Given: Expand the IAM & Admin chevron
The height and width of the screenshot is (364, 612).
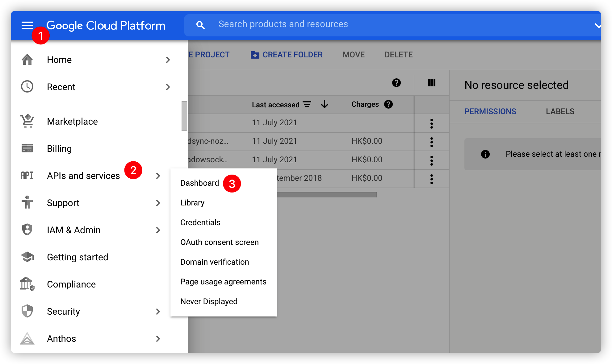Looking at the screenshot, I should [x=158, y=230].
